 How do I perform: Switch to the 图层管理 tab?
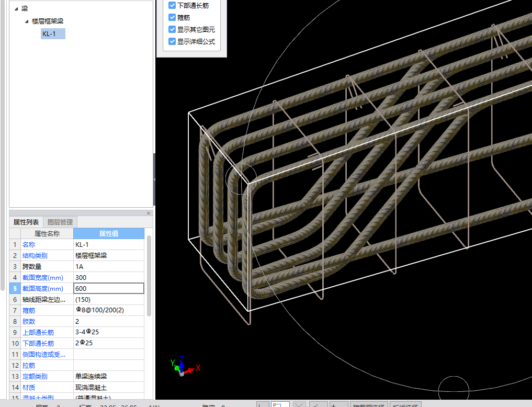(60, 222)
